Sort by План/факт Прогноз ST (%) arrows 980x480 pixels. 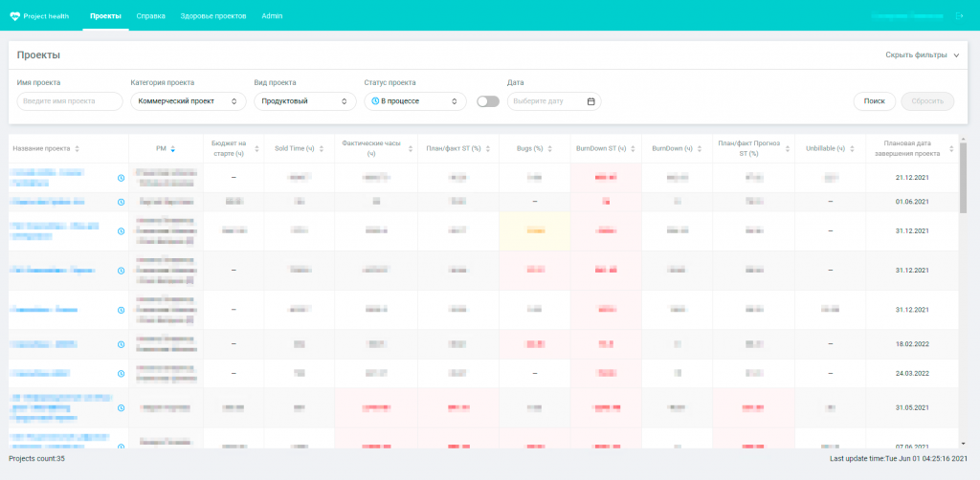786,148
